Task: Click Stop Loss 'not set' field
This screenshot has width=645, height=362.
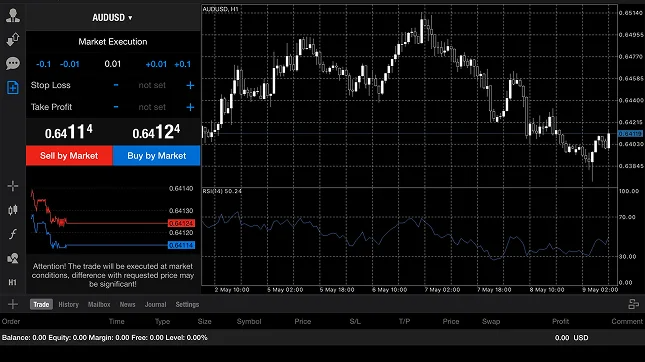Action: coord(152,85)
